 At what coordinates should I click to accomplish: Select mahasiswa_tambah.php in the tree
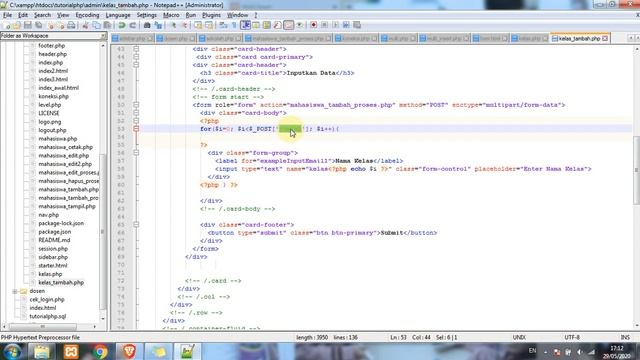coord(69,189)
